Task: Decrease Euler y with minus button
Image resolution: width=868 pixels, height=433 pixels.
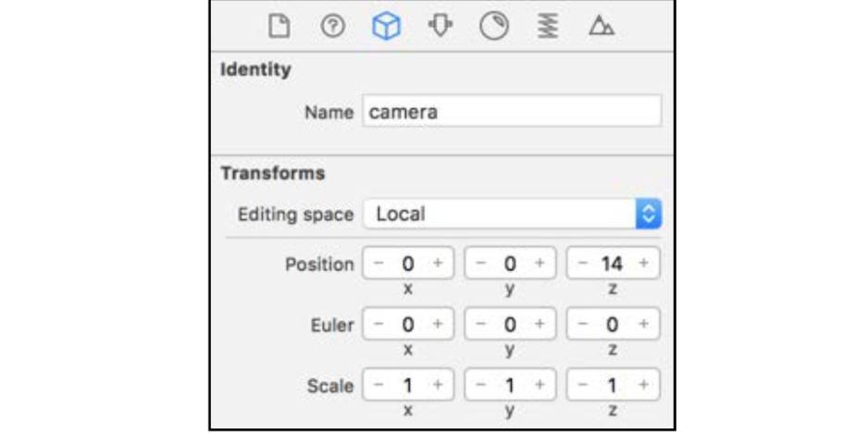Action: click(480, 324)
